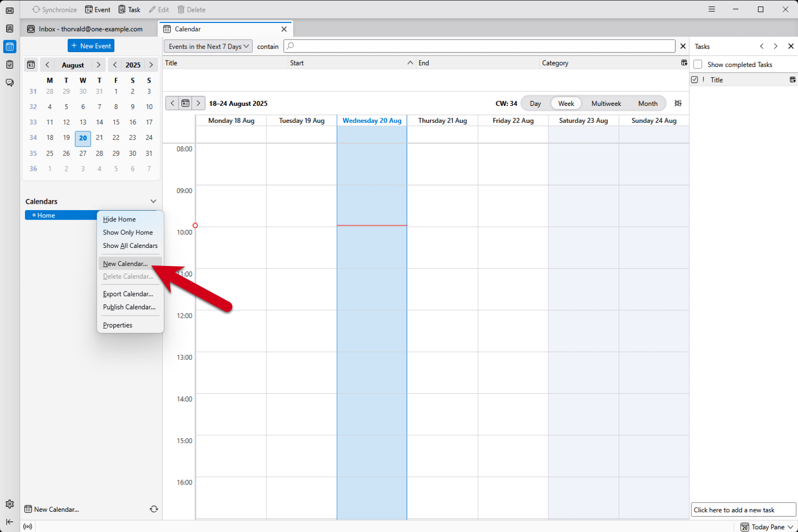Collapse the spaces toolbar with the arrow icon
The height and width of the screenshot is (532, 798).
pyautogui.click(x=10, y=522)
